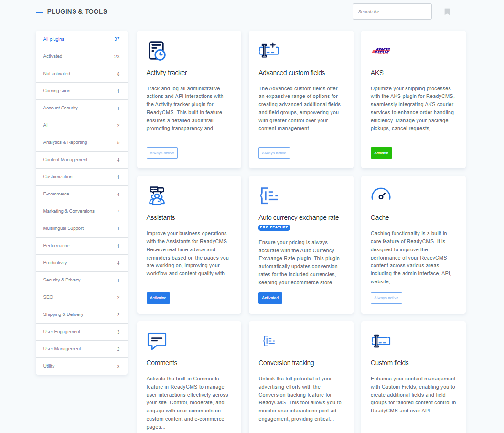This screenshot has height=433, width=504.
Task: Click the Activity tracker plugin icon
Action: click(x=157, y=51)
